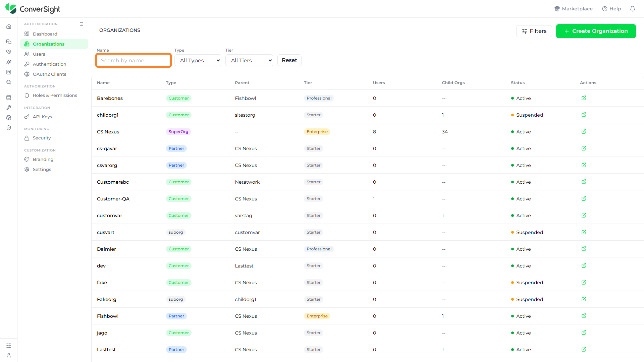The height and width of the screenshot is (362, 644).
Task: Focus the Search by name field
Action: pos(133,60)
